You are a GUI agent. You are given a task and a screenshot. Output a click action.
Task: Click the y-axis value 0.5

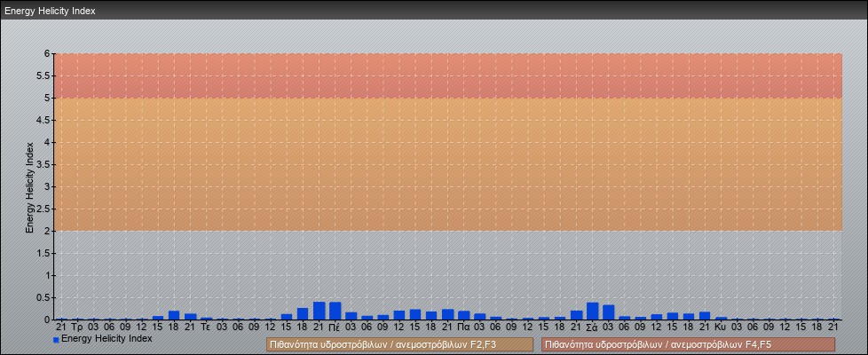coord(43,297)
